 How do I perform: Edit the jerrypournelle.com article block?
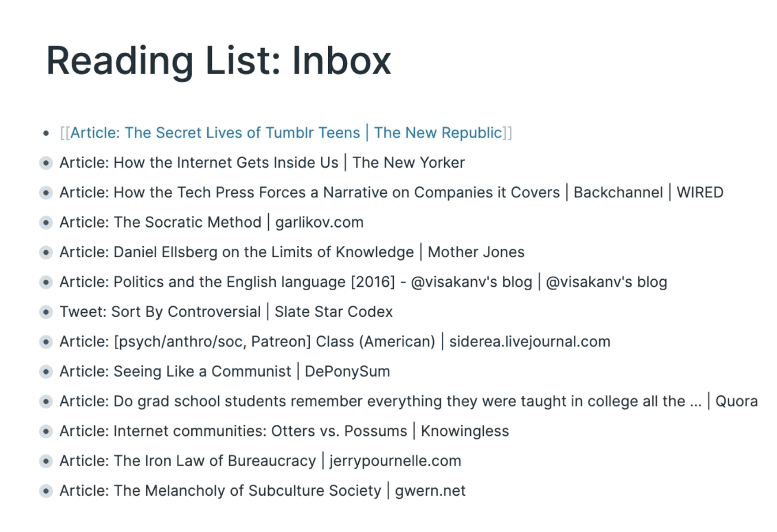click(260, 461)
